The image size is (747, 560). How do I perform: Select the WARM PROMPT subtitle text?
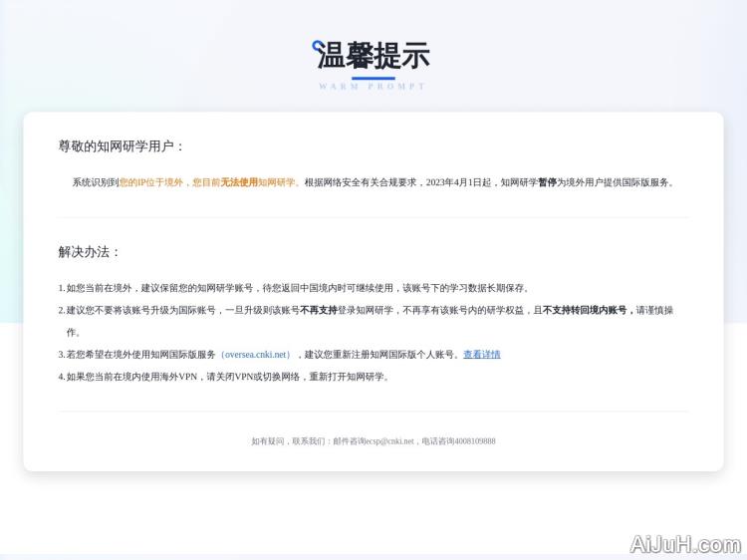[373, 87]
